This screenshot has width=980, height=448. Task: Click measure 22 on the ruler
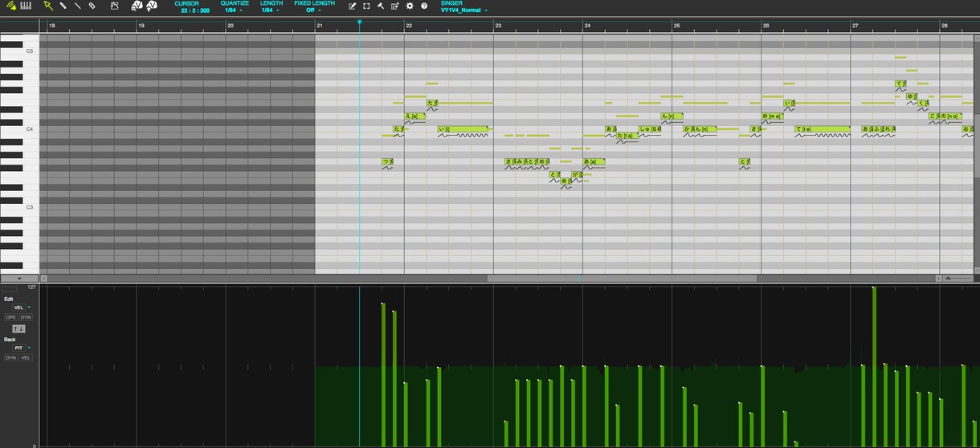pos(409,26)
